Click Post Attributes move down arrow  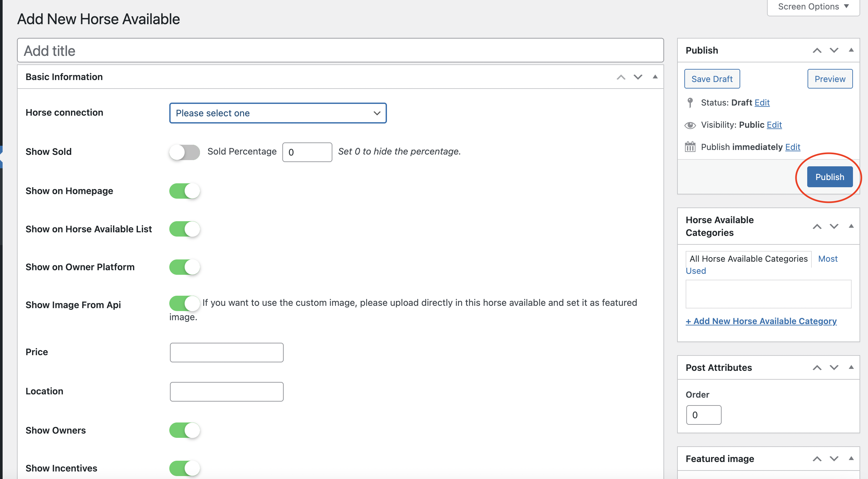tap(834, 367)
